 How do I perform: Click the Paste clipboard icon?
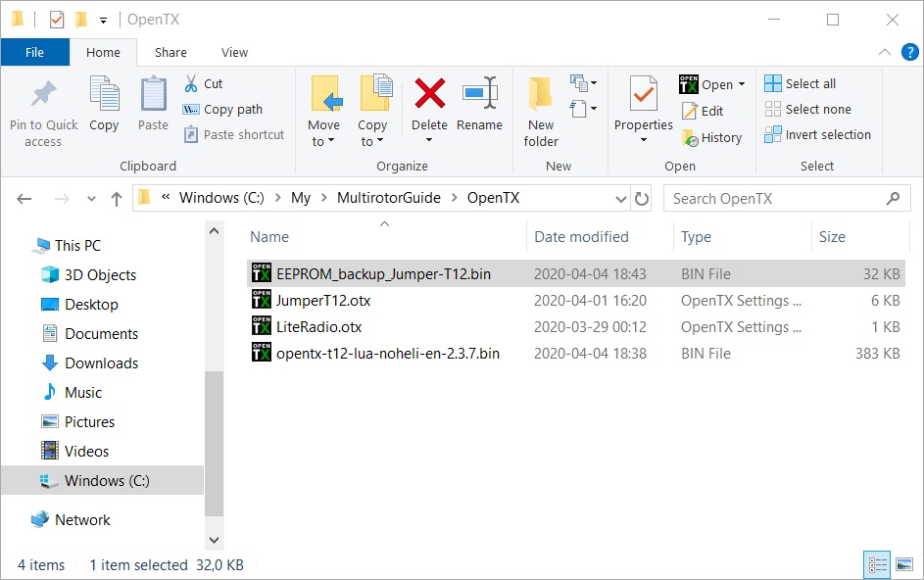tap(153, 94)
